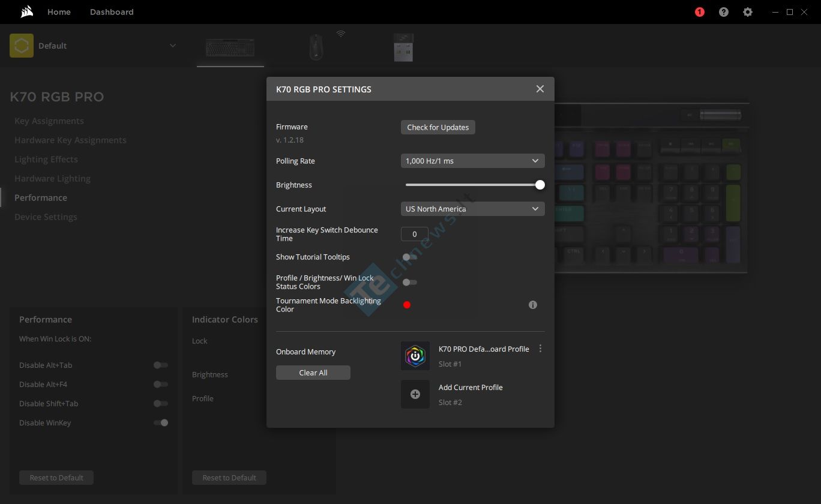
Task: Toggle Disable Shift+Tab switch
Action: tap(161, 403)
